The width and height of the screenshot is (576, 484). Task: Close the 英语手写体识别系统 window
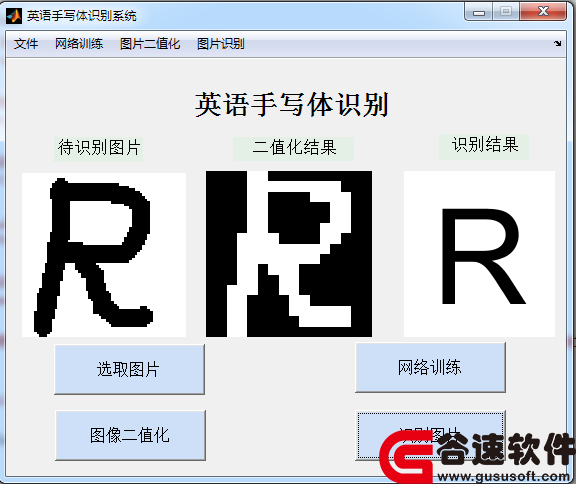(543, 12)
